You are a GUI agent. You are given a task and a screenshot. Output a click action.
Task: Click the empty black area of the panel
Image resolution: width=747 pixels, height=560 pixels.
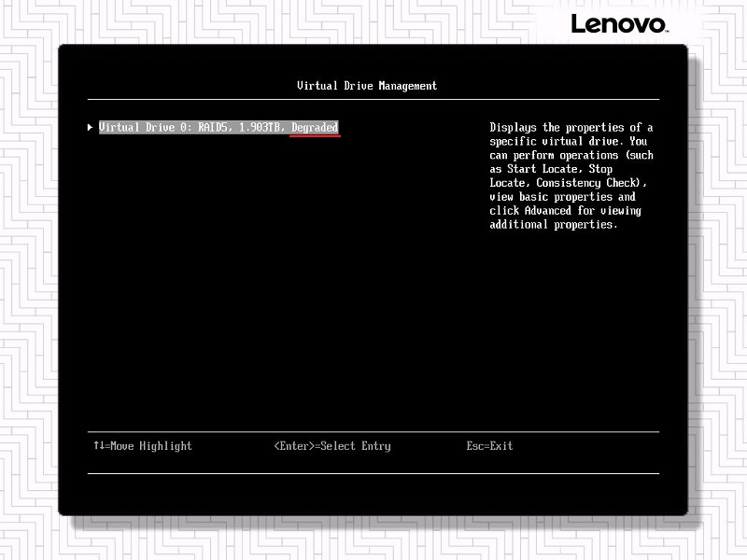pyautogui.click(x=280, y=299)
